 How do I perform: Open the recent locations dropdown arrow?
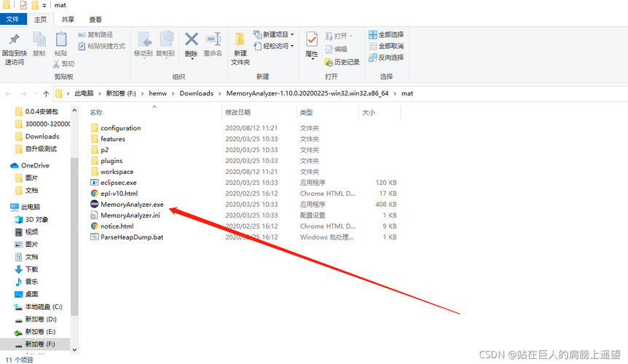coord(35,94)
